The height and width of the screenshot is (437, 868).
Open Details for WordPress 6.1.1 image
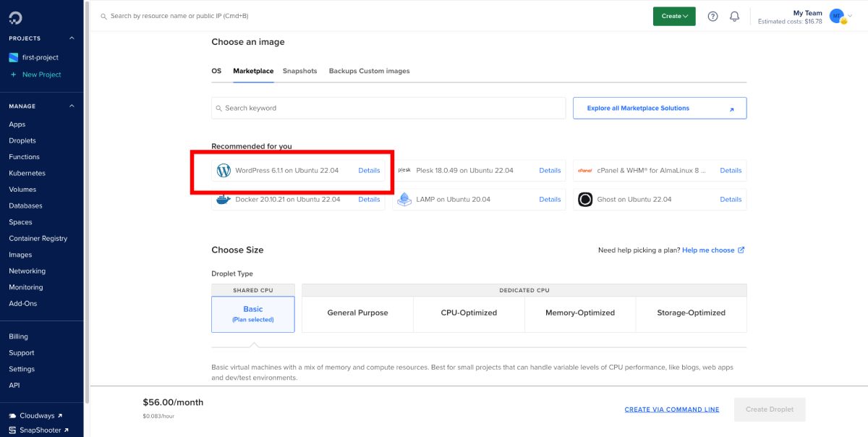coord(369,171)
